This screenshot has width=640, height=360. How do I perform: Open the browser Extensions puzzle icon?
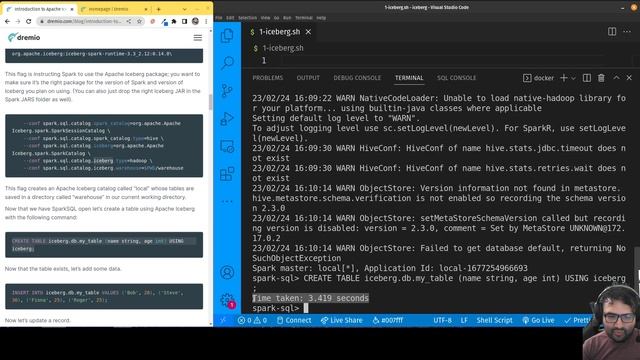[x=174, y=21]
